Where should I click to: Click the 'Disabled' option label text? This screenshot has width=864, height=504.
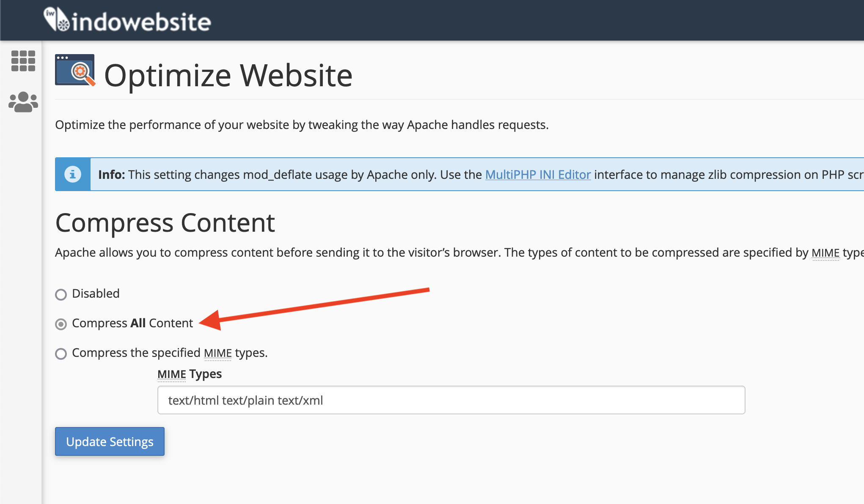pyautogui.click(x=96, y=293)
